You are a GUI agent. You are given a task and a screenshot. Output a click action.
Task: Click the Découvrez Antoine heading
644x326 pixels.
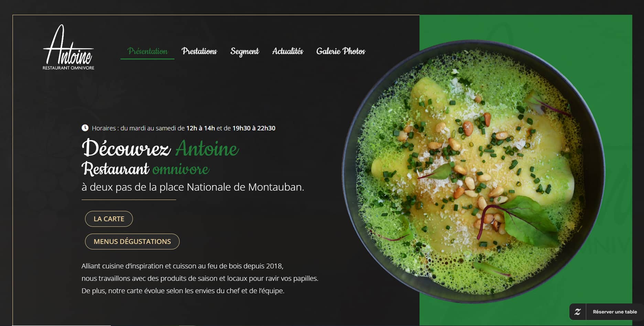point(160,148)
